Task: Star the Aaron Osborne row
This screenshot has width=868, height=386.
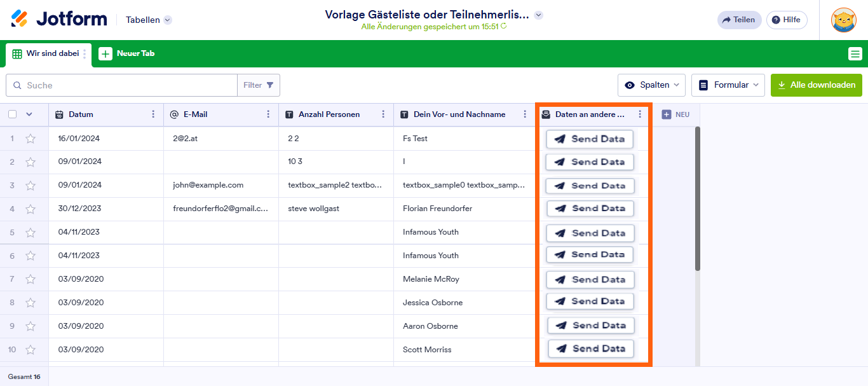Action: (30, 327)
